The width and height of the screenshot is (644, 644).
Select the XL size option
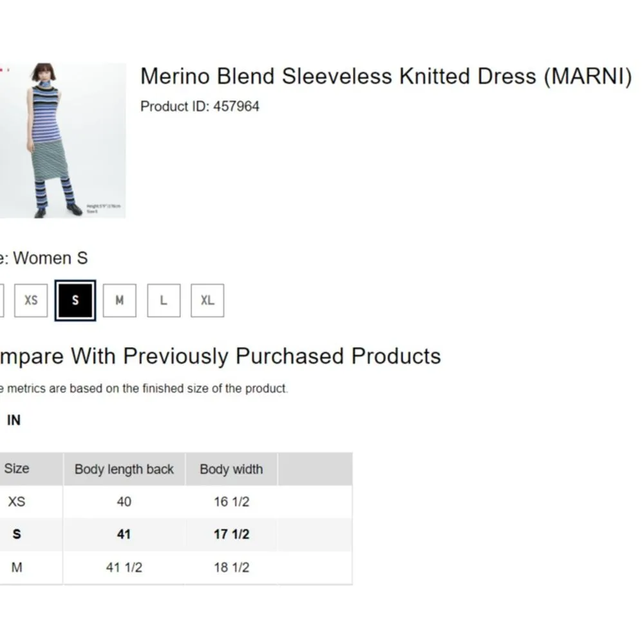207,300
